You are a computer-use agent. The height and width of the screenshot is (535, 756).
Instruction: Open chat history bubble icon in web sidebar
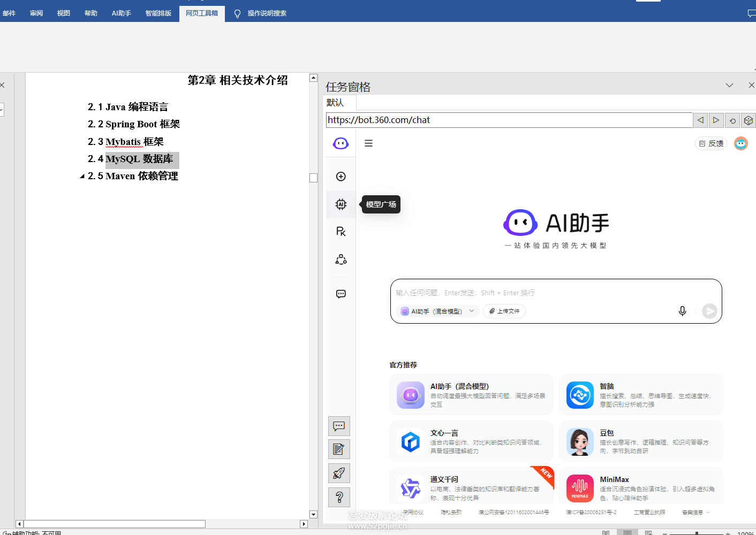coord(341,294)
